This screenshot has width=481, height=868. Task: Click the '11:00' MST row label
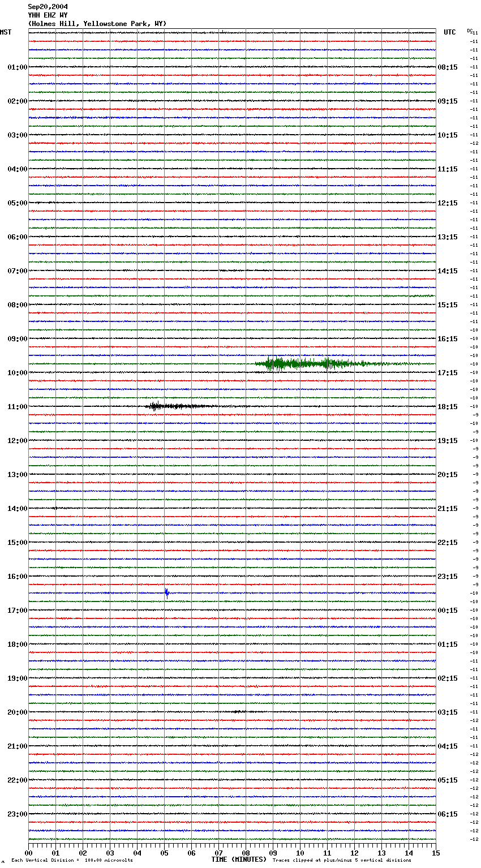tap(18, 407)
